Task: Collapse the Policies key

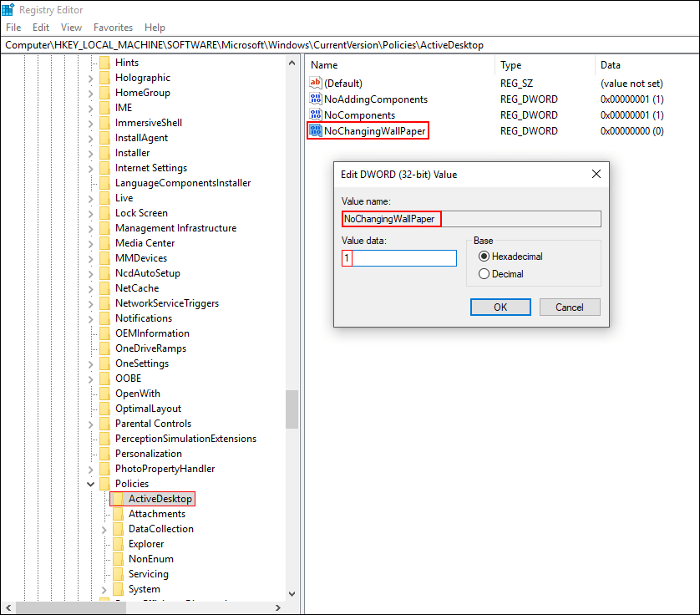Action: 90,484
